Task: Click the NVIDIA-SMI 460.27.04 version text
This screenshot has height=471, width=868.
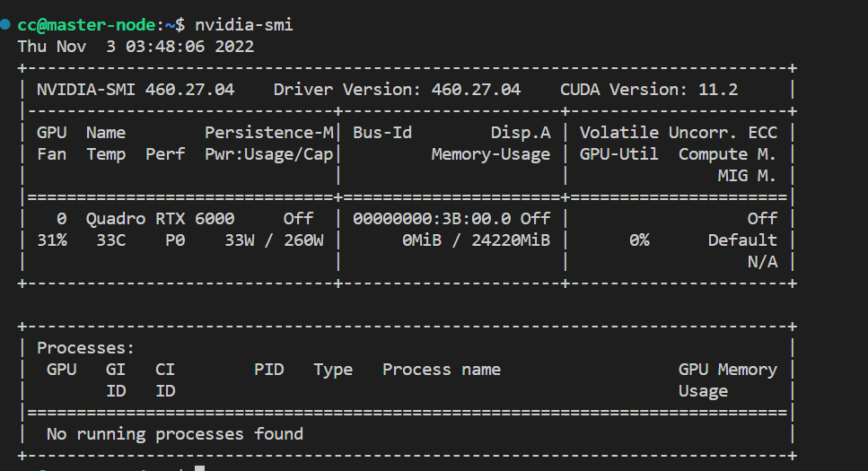Action: pyautogui.click(x=136, y=90)
